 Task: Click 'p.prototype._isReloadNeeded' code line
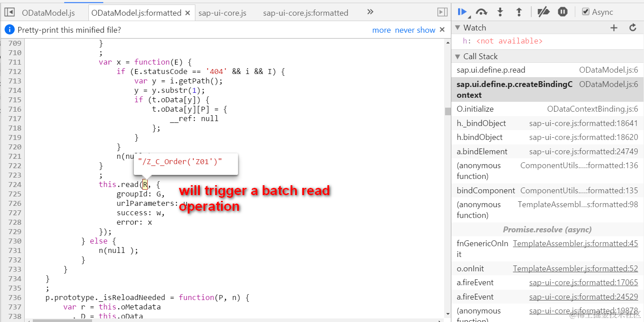147,297
